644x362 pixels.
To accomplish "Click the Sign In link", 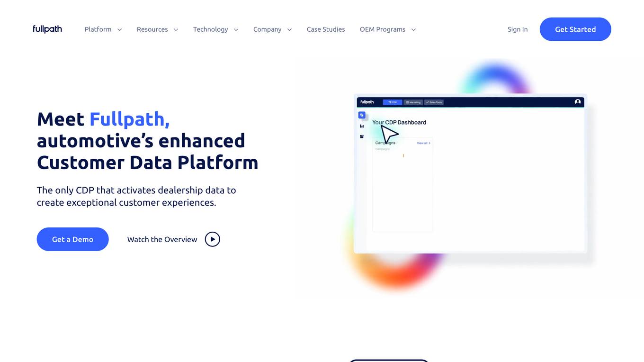I will pyautogui.click(x=518, y=29).
